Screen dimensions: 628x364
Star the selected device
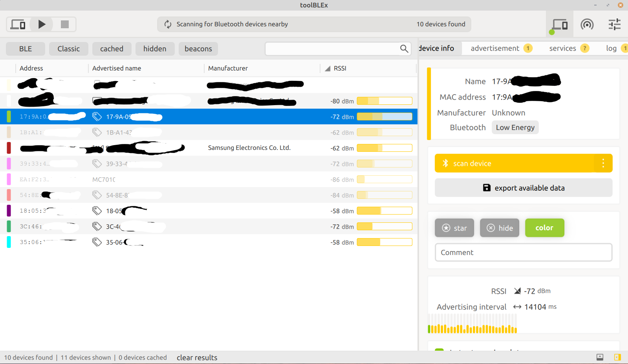pyautogui.click(x=454, y=228)
